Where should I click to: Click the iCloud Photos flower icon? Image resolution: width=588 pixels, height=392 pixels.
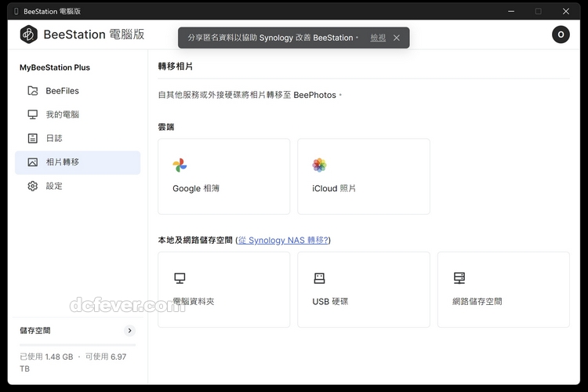320,165
